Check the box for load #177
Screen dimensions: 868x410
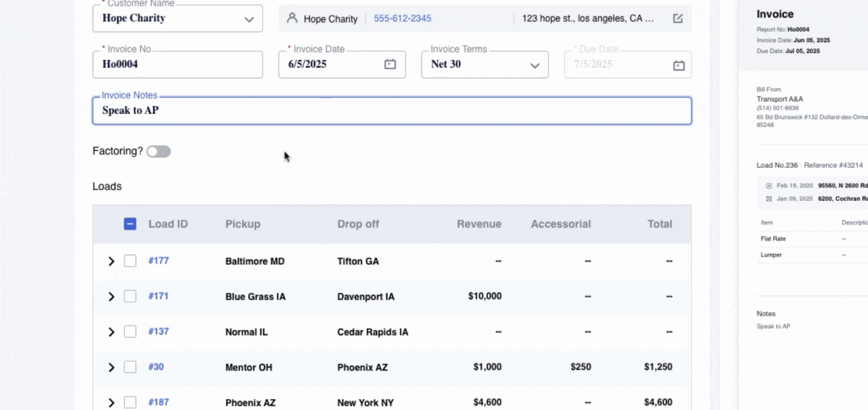point(130,261)
